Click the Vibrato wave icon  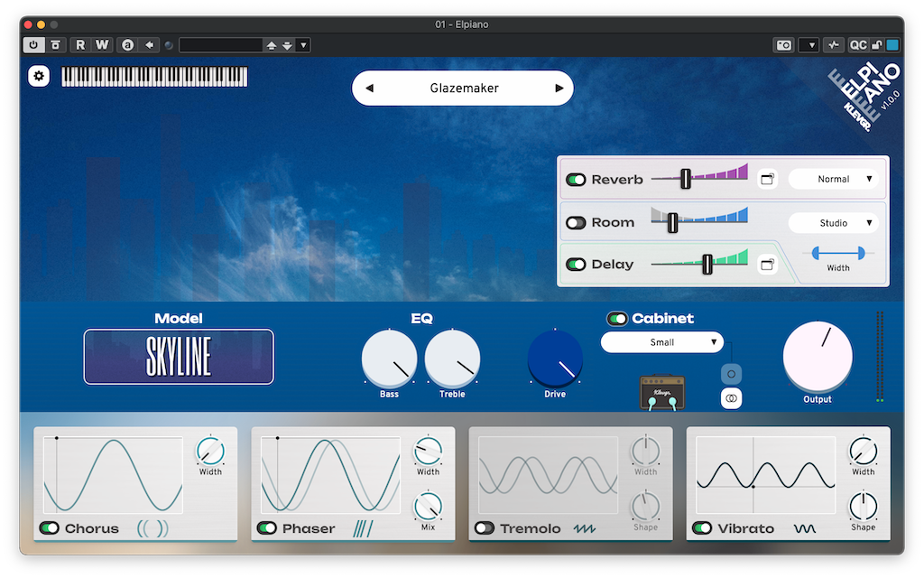pyautogui.click(x=804, y=528)
